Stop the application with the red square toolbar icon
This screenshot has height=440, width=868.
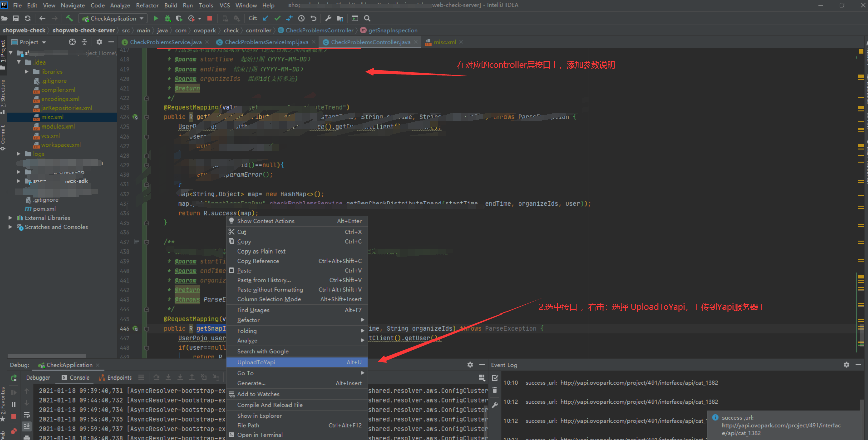coord(210,18)
